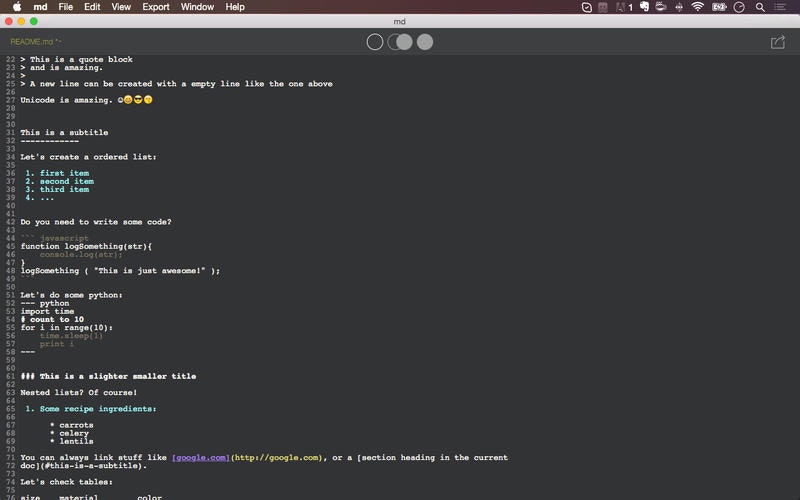Click "for i in range(10):" line
Viewport: 800px width, 500px height.
(67, 328)
